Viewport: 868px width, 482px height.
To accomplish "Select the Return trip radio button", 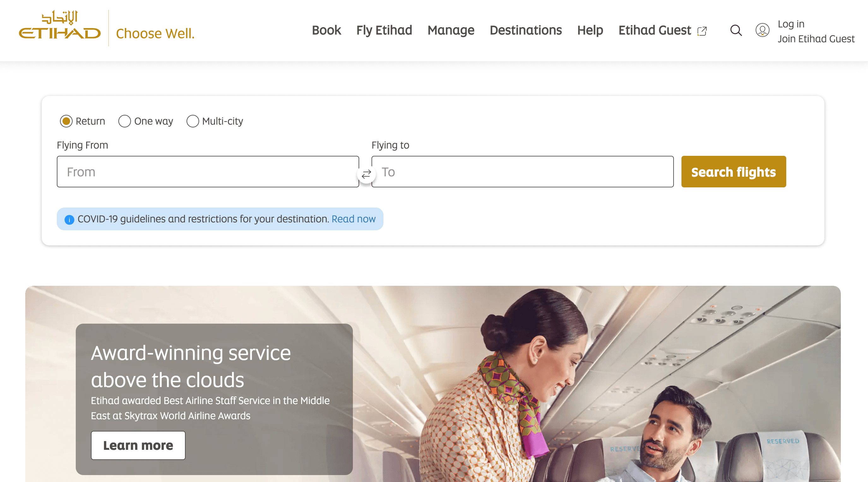I will click(x=66, y=121).
